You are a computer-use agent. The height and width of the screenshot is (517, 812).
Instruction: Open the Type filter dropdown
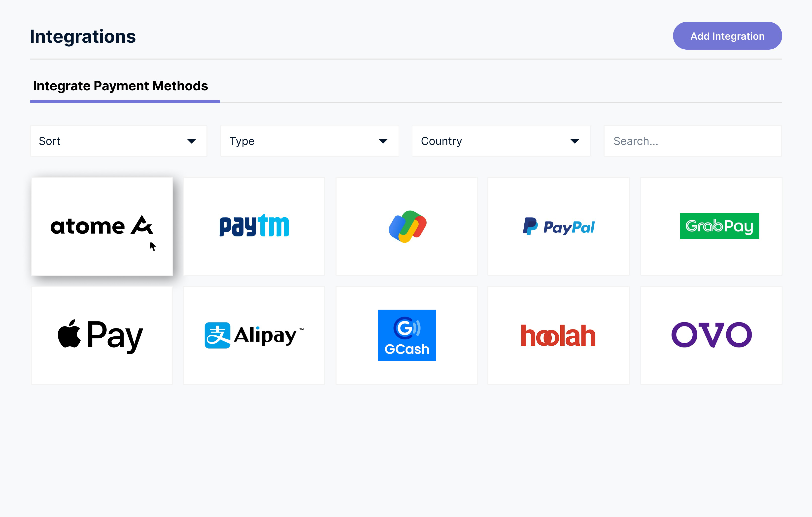tap(309, 141)
